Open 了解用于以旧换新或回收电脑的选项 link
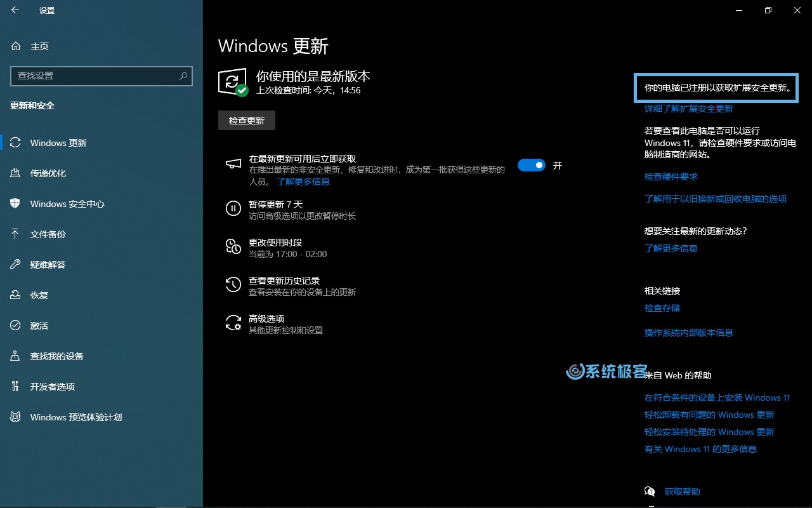812x508 pixels. pyautogui.click(x=716, y=199)
